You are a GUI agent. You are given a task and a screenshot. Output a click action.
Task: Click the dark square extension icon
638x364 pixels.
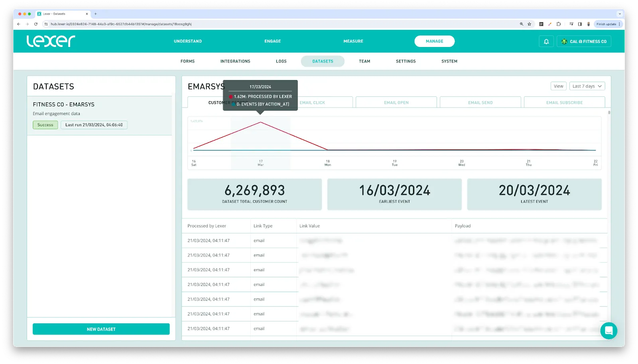coord(541,24)
